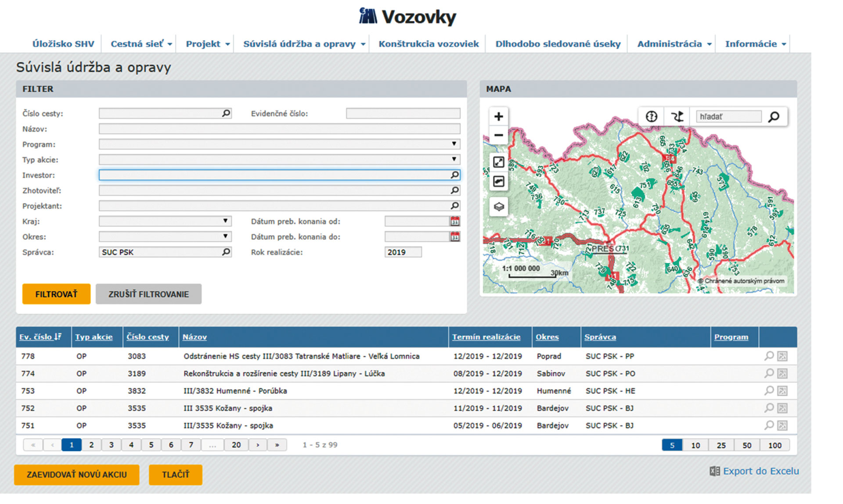Click the magnifier beside map hľadať field
Image resolution: width=843 pixels, height=504 pixels.
774,117
